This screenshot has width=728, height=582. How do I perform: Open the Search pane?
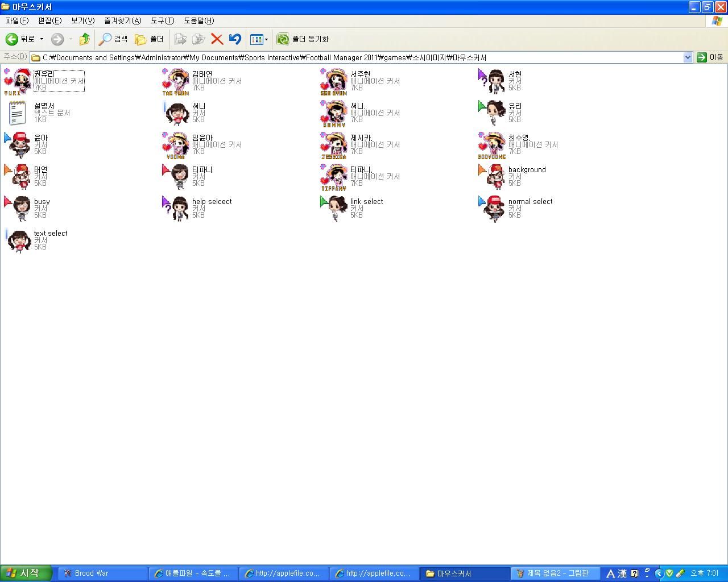[113, 39]
